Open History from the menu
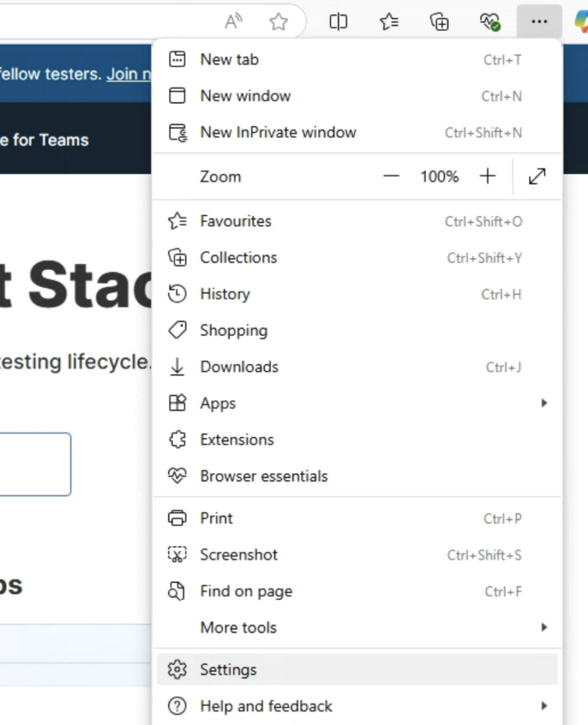Image resolution: width=588 pixels, height=725 pixels. pyautogui.click(x=224, y=294)
